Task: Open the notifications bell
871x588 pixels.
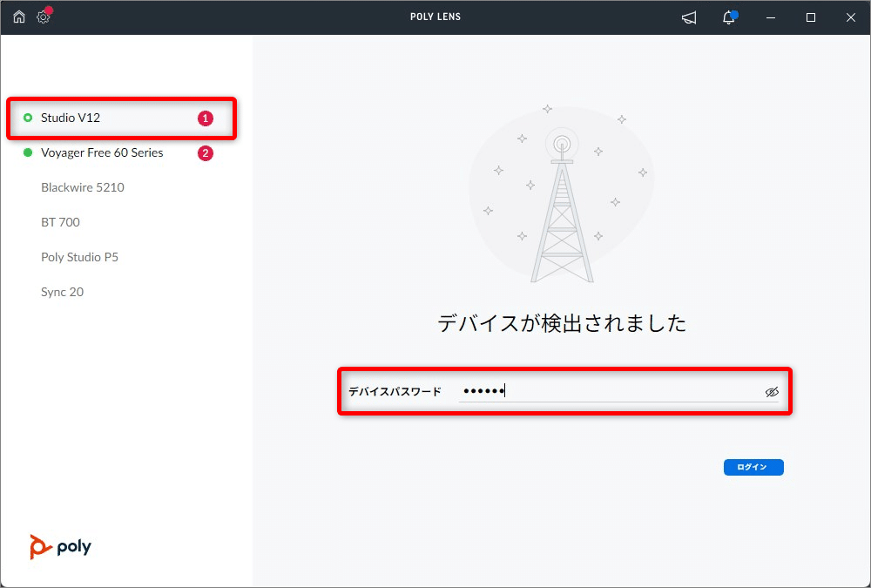Action: click(x=729, y=17)
